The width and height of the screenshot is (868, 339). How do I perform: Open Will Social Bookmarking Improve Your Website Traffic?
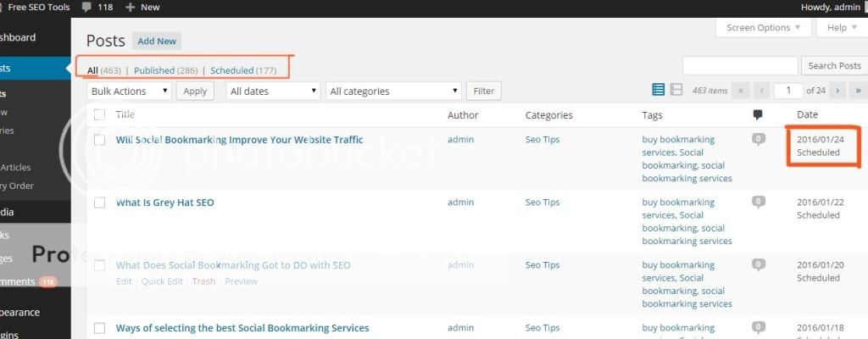click(239, 140)
